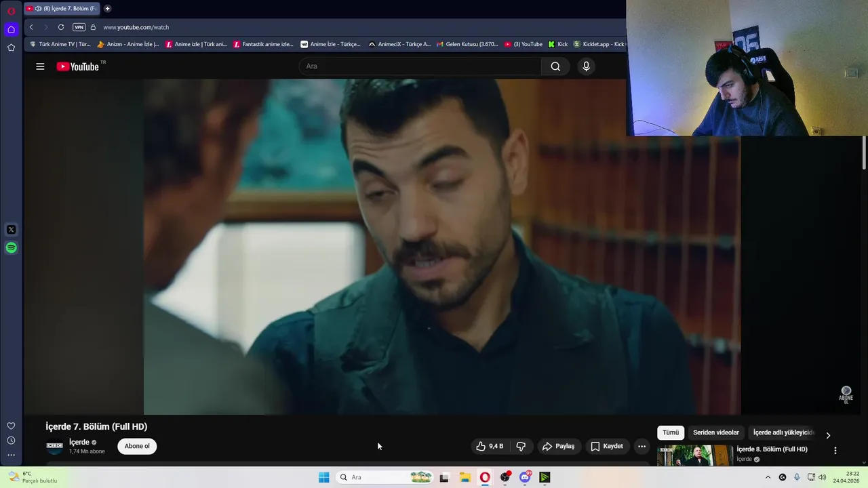Switch to Opera on taskbar
The width and height of the screenshot is (868, 488).
coord(485,477)
